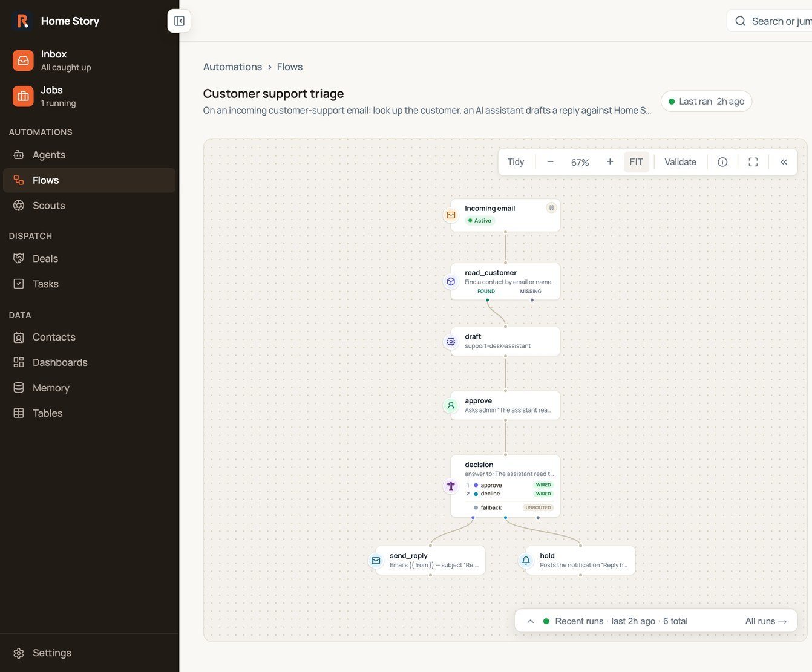Image resolution: width=812 pixels, height=672 pixels.
Task: Click the read_customer node title
Action: coord(491,273)
